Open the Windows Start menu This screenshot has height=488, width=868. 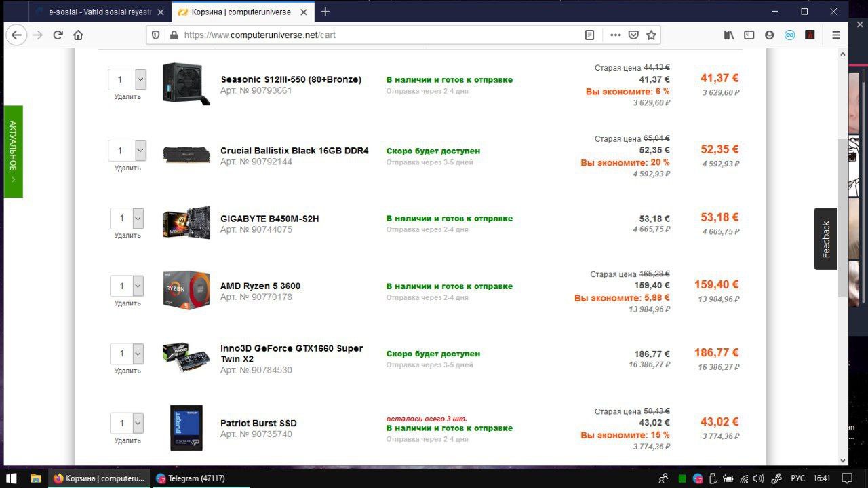click(x=12, y=478)
